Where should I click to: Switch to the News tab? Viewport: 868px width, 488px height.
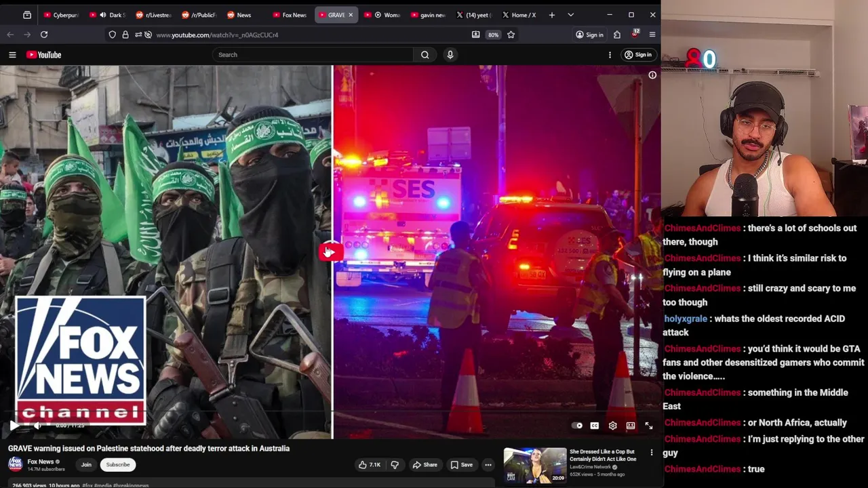(244, 15)
